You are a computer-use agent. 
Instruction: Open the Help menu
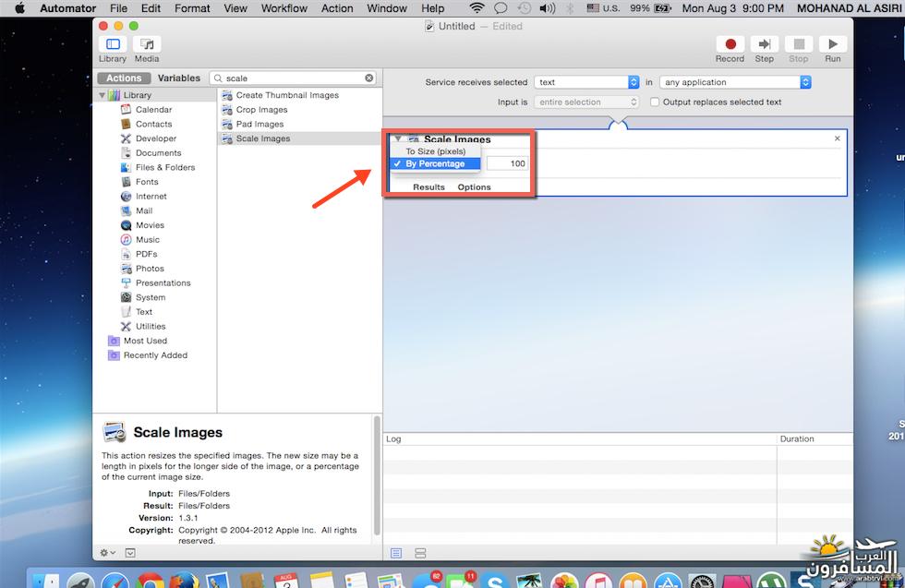433,8
